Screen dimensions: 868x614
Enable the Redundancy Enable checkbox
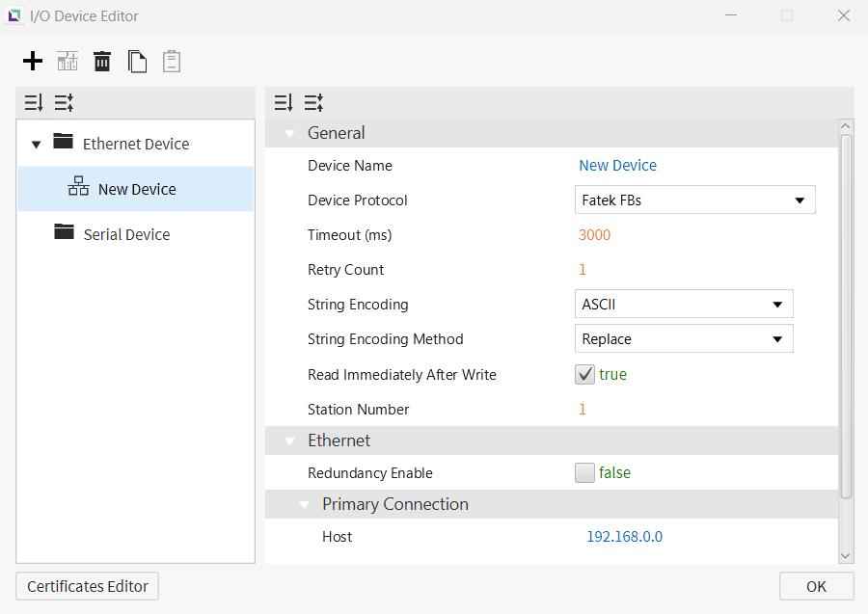point(584,473)
